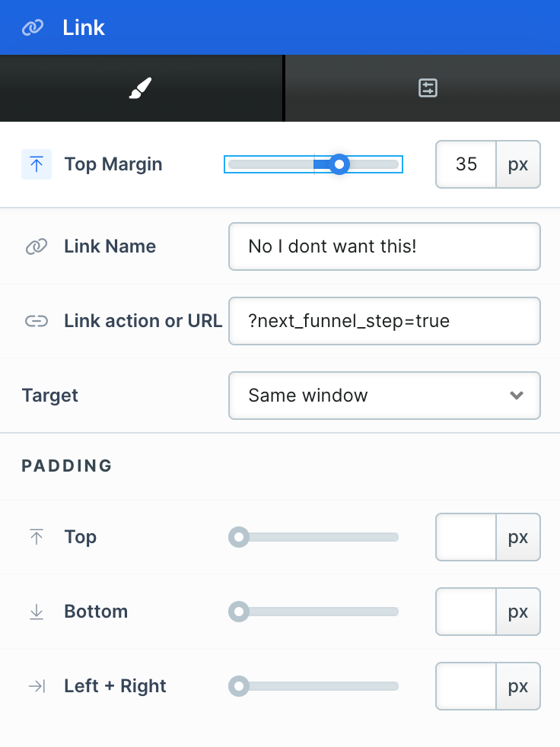Click the Left + Right padding slider handle
560x747 pixels.
click(x=239, y=686)
